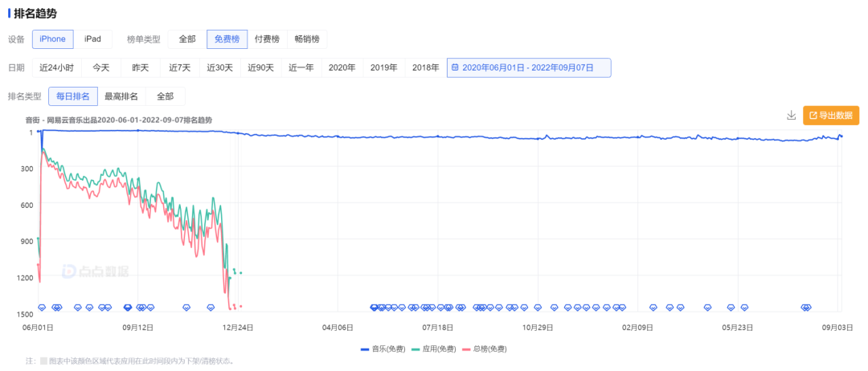The height and width of the screenshot is (371, 868).
Task: Toggle 总榜(免费) legend series
Action: [485, 349]
